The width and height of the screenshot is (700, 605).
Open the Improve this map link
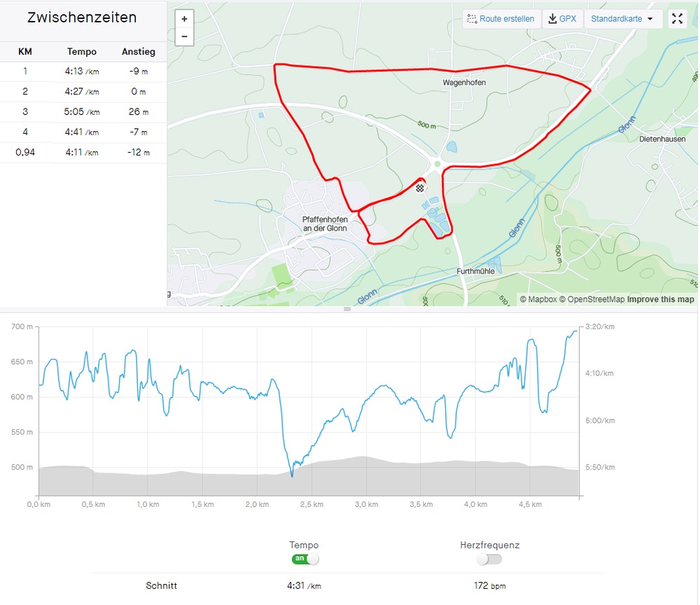pos(660,300)
